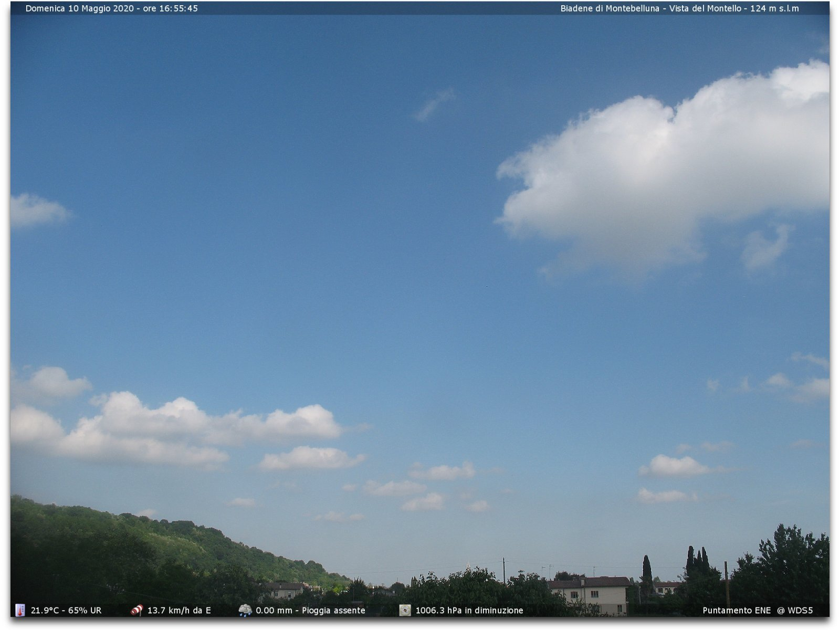Image resolution: width=840 pixels, height=630 pixels.
Task: Click the rainfall reading '0.00 mm - Pioggia assente'
Action: 310,611
